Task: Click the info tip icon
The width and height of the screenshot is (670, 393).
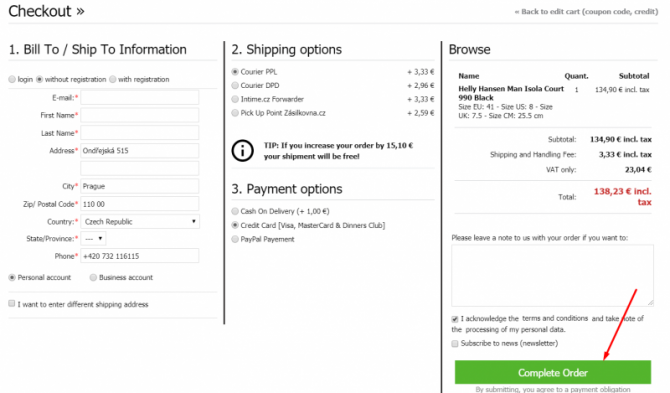Action: (242, 151)
